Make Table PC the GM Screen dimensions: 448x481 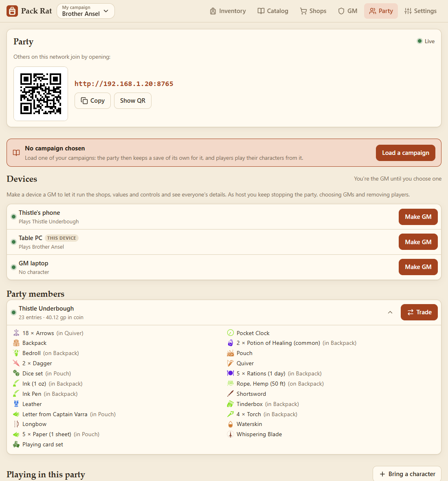418,242
